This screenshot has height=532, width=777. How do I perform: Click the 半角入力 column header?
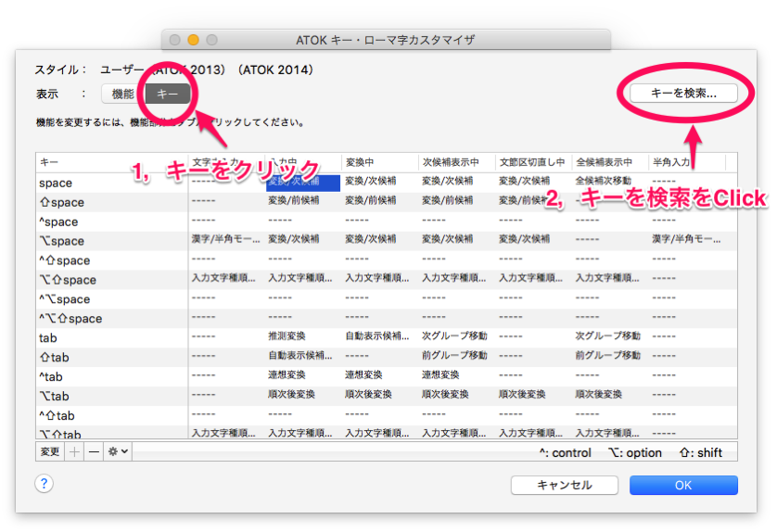coord(687,162)
